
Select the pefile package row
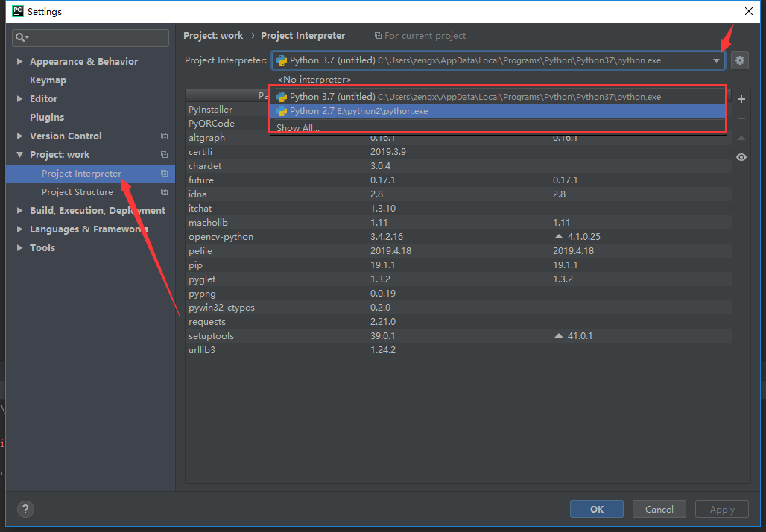point(458,251)
